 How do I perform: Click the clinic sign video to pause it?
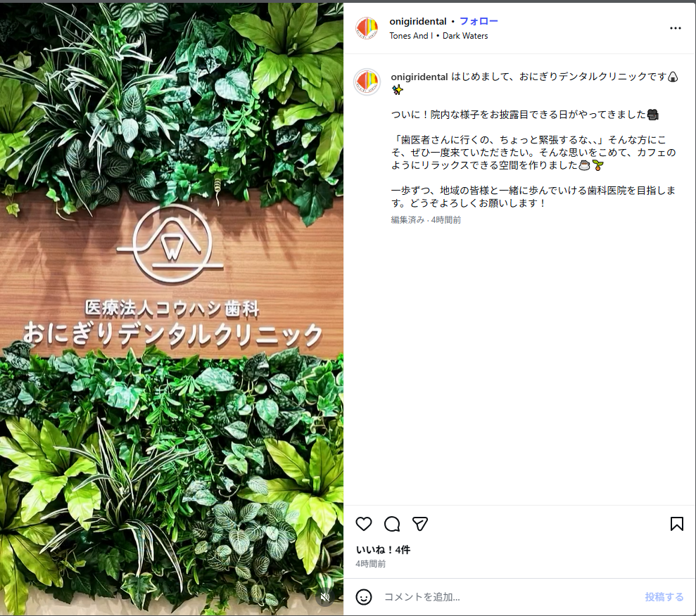point(171,309)
